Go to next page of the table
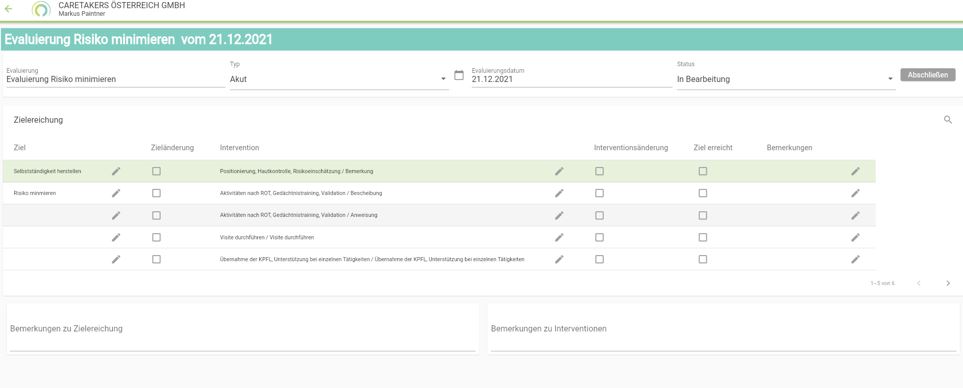 (x=948, y=283)
